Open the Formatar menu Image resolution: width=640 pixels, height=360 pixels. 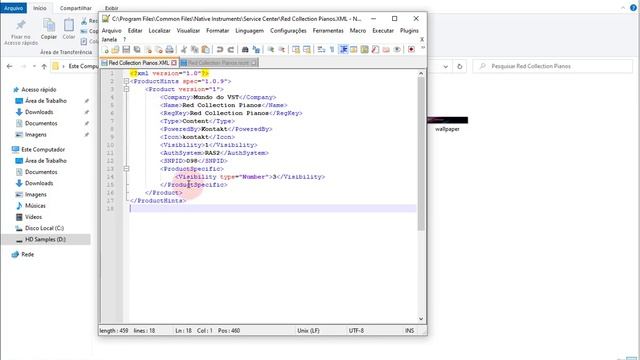click(218, 31)
